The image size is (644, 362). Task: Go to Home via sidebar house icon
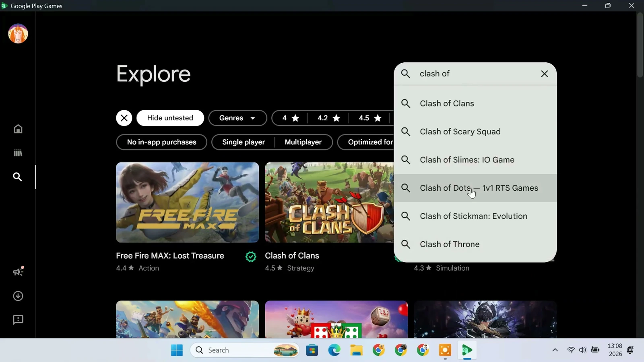[x=18, y=129]
